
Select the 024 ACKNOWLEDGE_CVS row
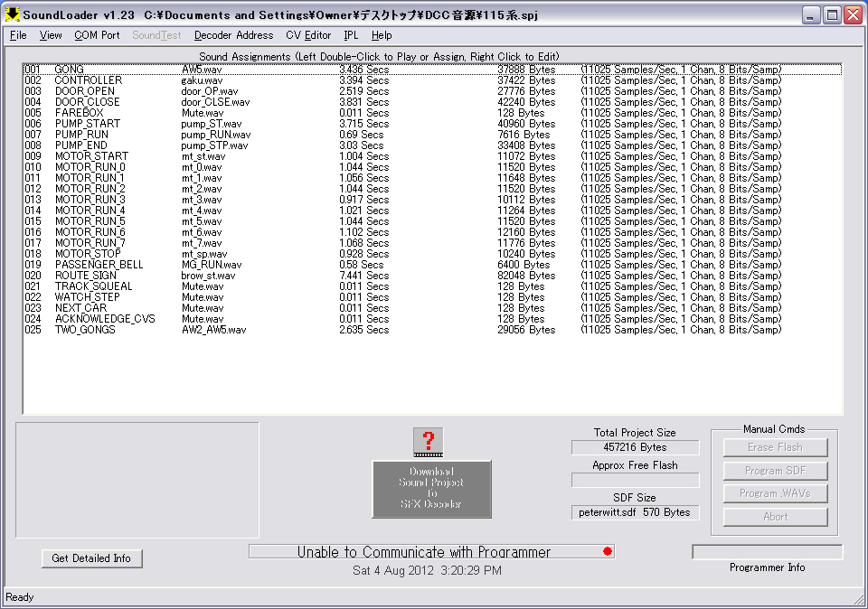tap(432, 319)
